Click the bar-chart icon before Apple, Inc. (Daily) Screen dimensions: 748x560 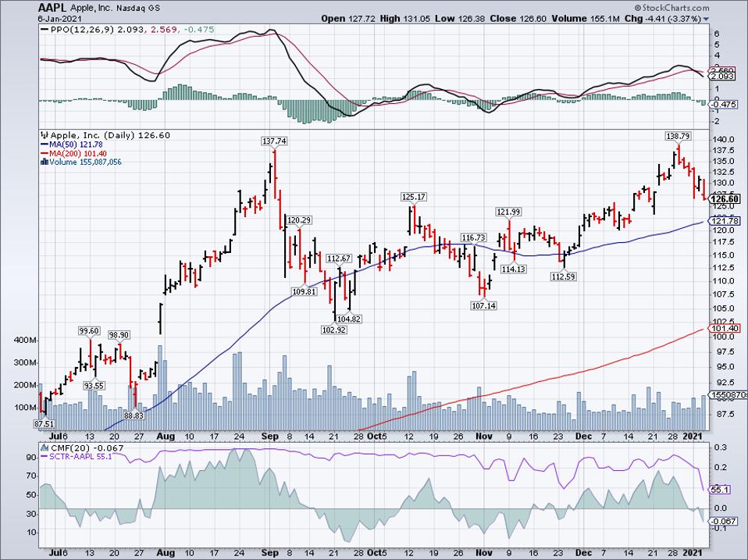[45, 135]
